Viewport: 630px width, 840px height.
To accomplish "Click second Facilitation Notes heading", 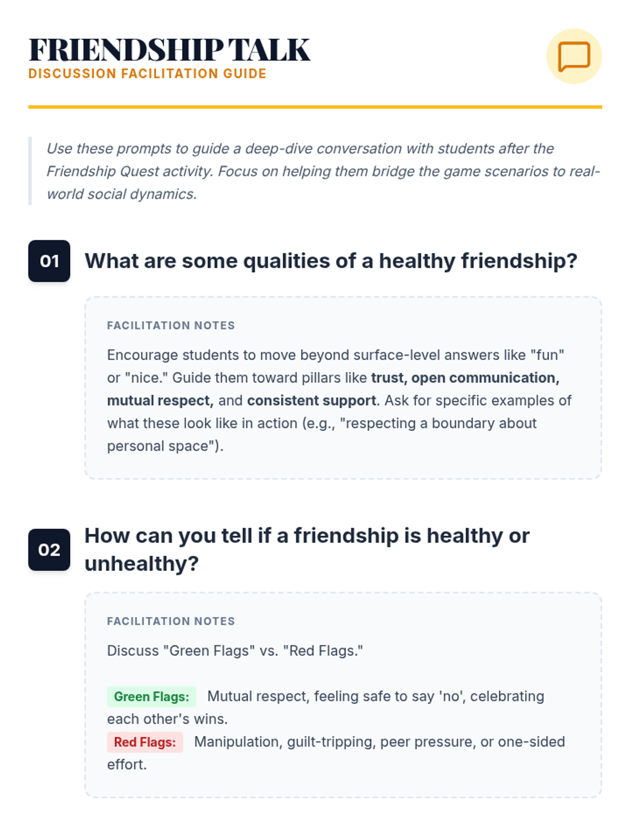I will coord(171,621).
